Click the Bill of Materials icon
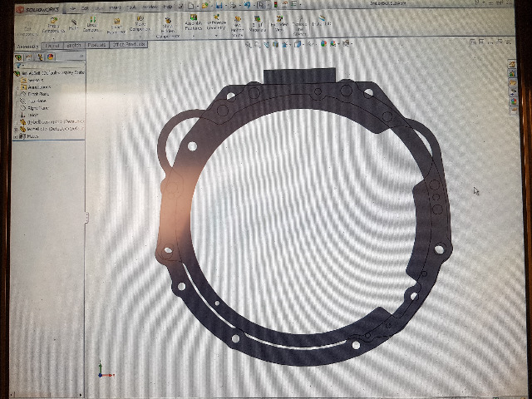Image resolution: width=532 pixels, height=399 pixels. (257, 24)
